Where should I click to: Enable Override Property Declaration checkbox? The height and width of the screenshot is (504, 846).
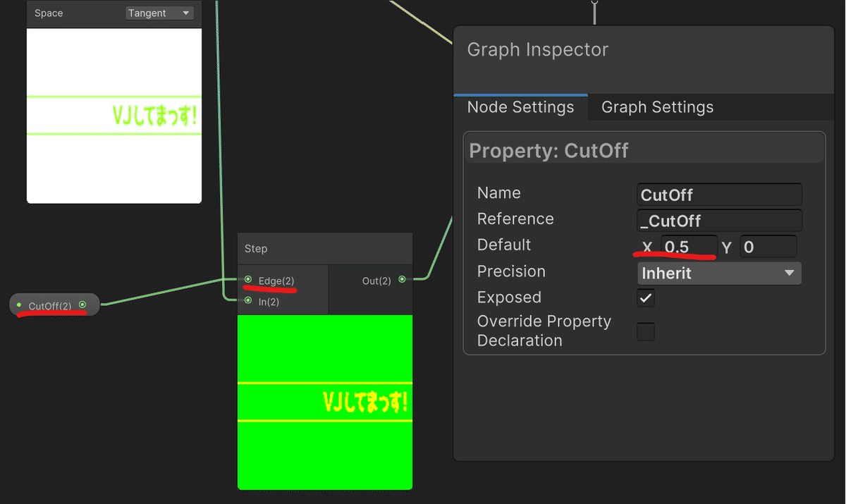[x=646, y=331]
